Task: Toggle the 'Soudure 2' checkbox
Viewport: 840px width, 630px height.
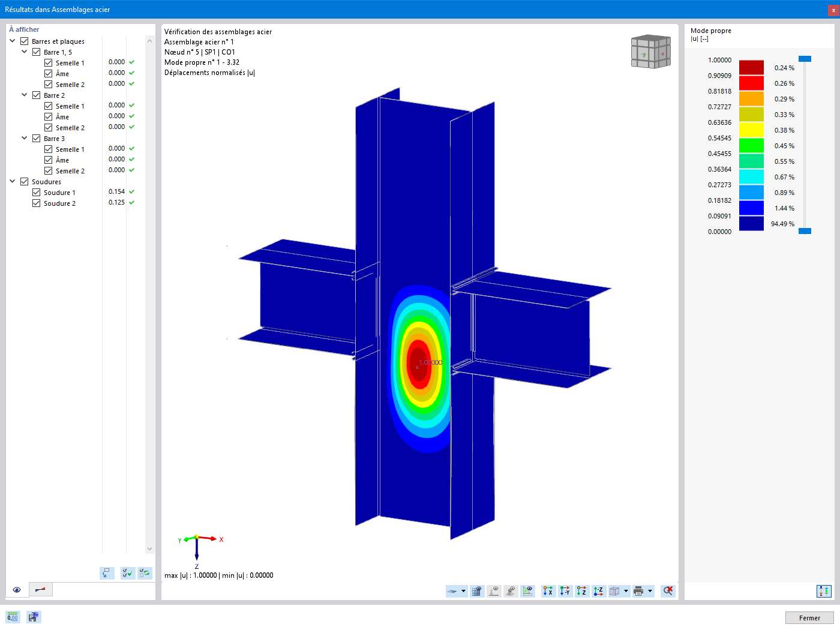Action: tap(37, 203)
